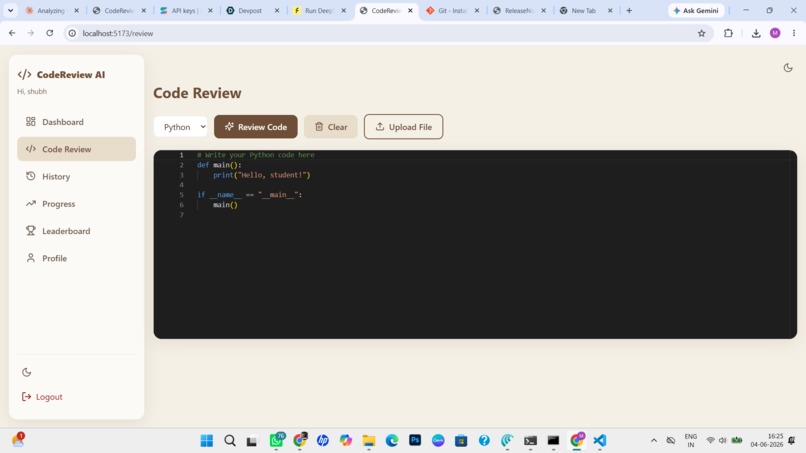Toggle theme with top-right moon icon

(x=788, y=67)
